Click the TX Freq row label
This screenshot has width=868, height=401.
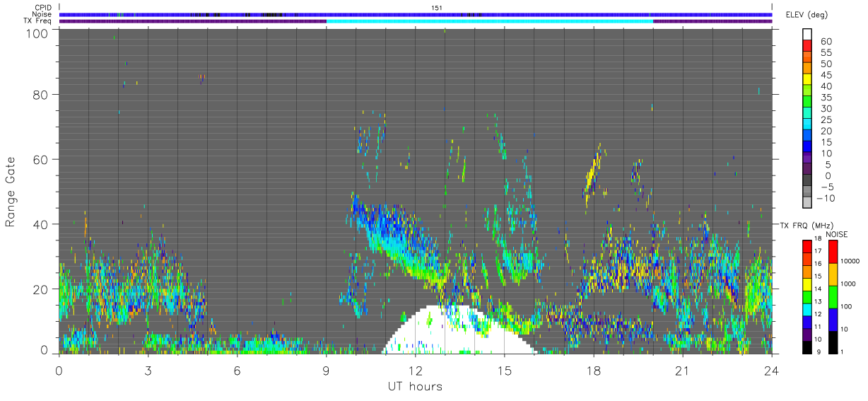click(x=36, y=21)
